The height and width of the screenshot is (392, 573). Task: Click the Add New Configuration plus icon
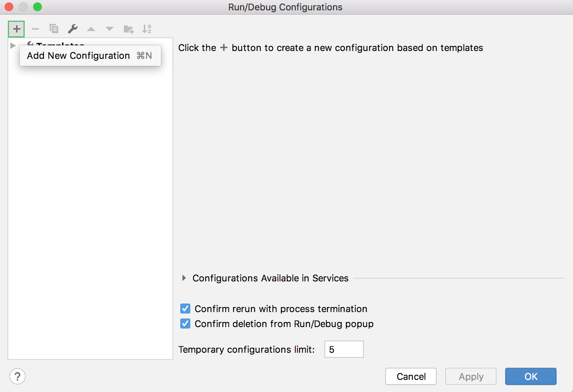(16, 29)
